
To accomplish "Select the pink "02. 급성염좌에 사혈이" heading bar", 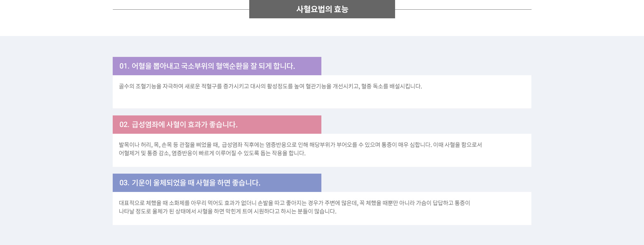I will (x=217, y=125).
